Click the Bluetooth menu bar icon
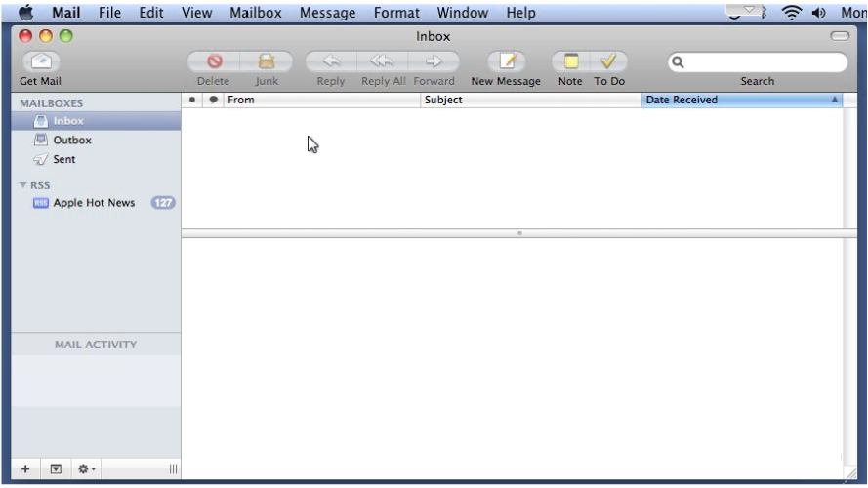 [764, 12]
